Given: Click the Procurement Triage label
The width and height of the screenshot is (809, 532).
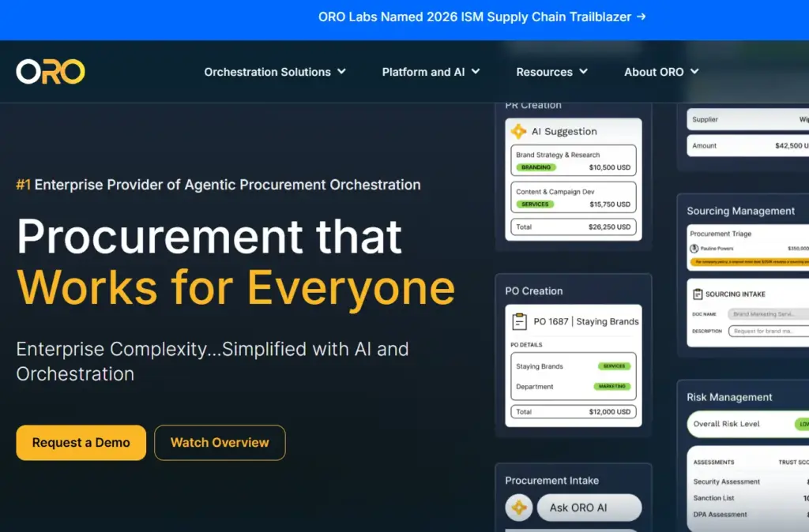Looking at the screenshot, I should [721, 234].
